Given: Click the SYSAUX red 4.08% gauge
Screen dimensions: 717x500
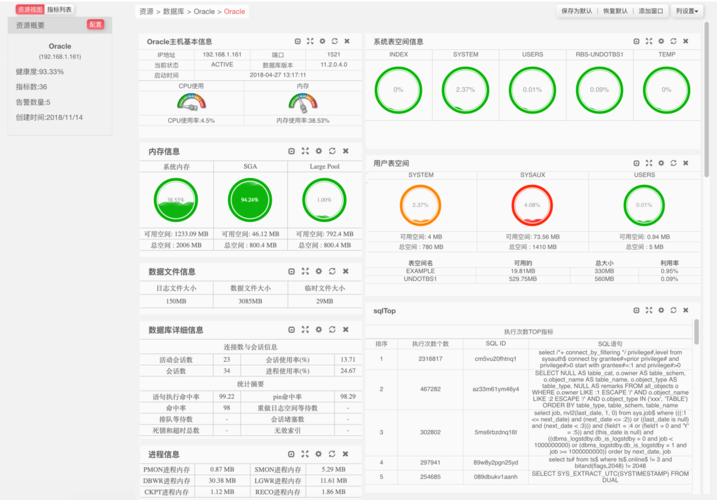Looking at the screenshot, I should click(532, 205).
